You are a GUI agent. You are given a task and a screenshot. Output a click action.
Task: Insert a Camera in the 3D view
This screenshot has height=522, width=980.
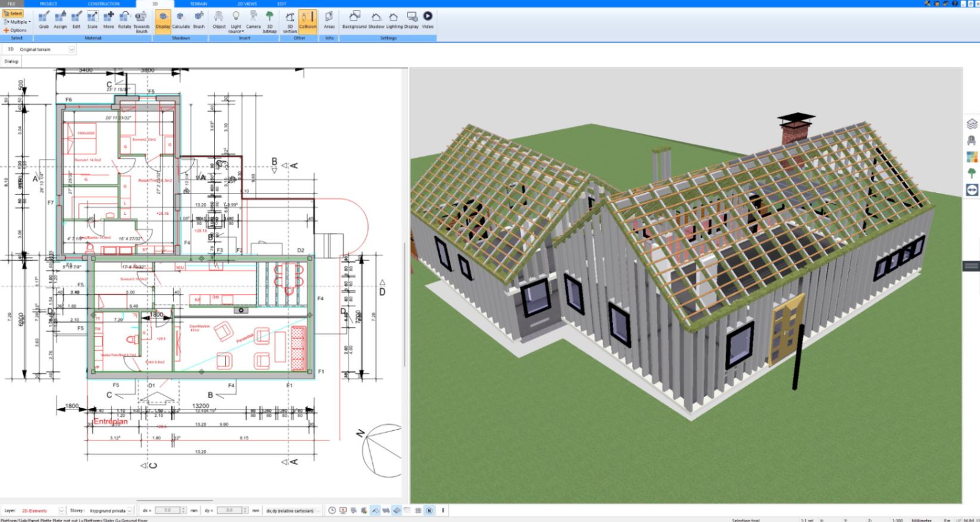point(253,20)
